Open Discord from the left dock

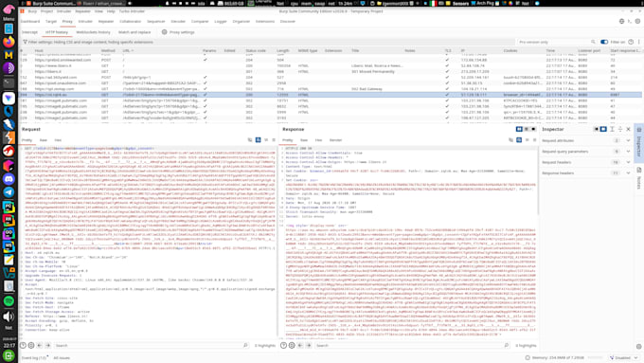(x=9, y=179)
